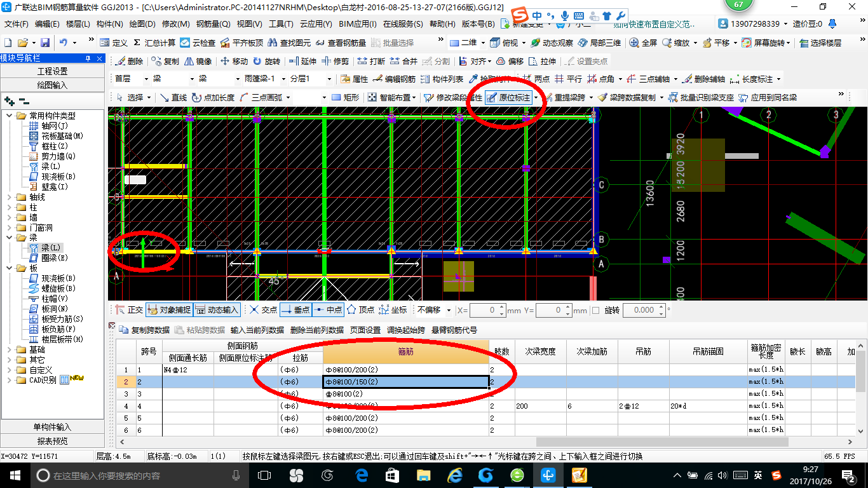Toggle 对象捕捉 object snap

point(168,310)
